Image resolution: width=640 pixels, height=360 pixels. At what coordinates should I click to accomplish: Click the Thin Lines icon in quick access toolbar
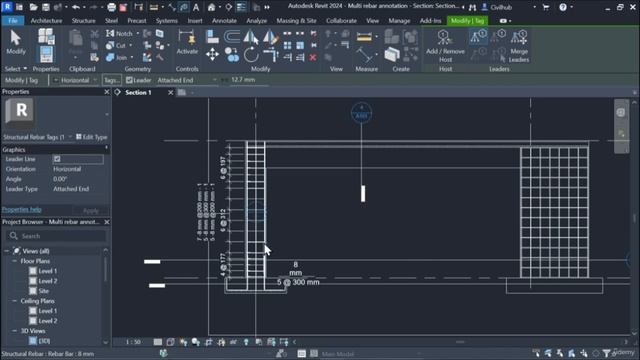[241, 7]
